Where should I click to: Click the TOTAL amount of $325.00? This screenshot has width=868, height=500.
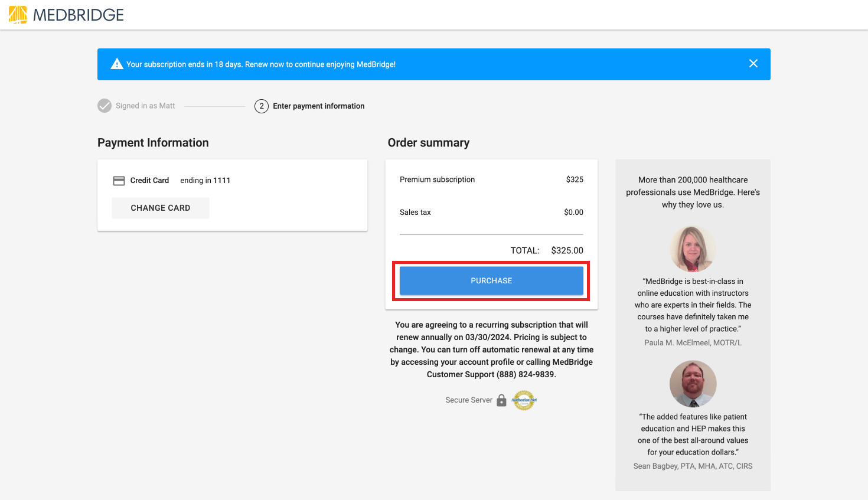coord(567,250)
